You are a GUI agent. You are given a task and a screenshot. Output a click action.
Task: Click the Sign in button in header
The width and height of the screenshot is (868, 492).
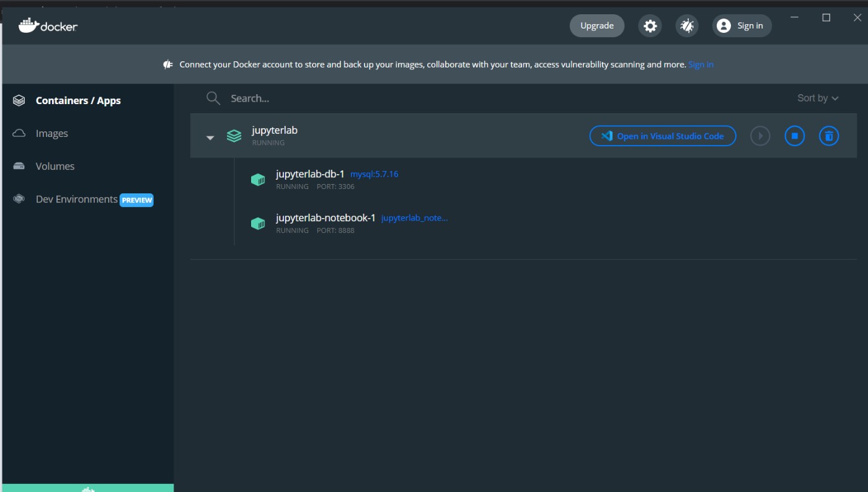point(742,26)
